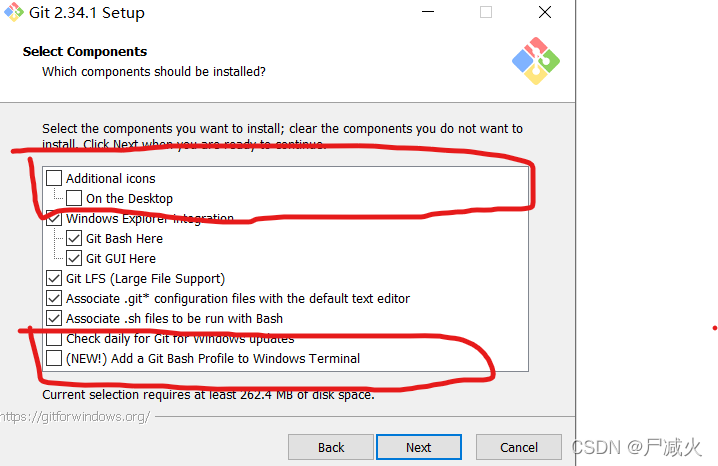Click the disk space requirement text

(x=208, y=395)
